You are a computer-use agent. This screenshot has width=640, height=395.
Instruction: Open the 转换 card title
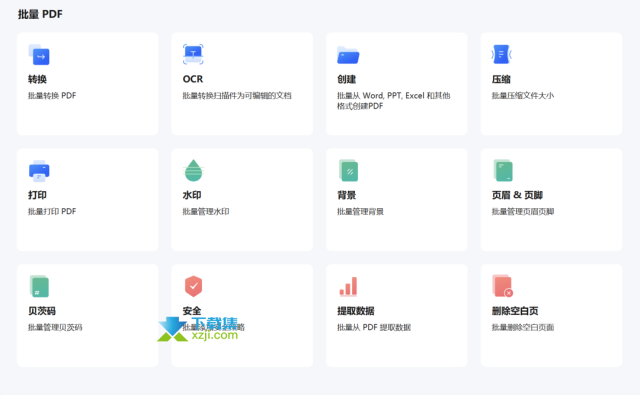(x=37, y=79)
